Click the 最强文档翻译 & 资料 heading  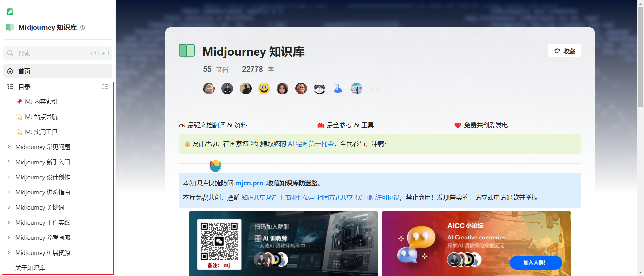[217, 125]
